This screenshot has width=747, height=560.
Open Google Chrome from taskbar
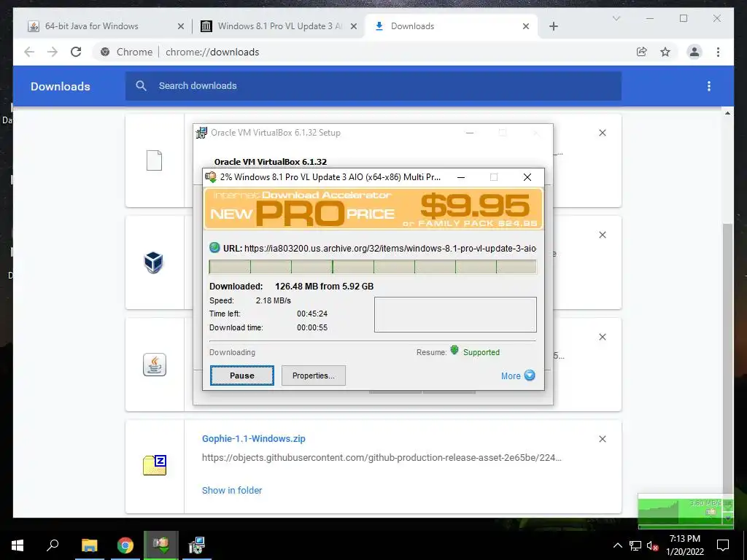[125, 545]
